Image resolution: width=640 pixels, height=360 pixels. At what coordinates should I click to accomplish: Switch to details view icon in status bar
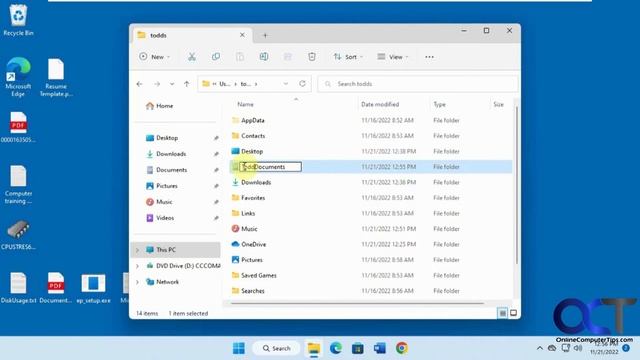(x=502, y=313)
